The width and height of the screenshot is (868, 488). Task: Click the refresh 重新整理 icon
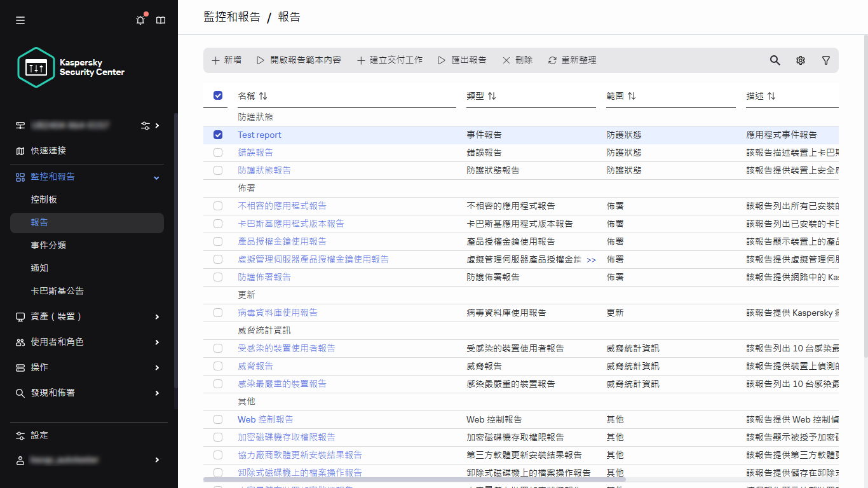coord(552,60)
